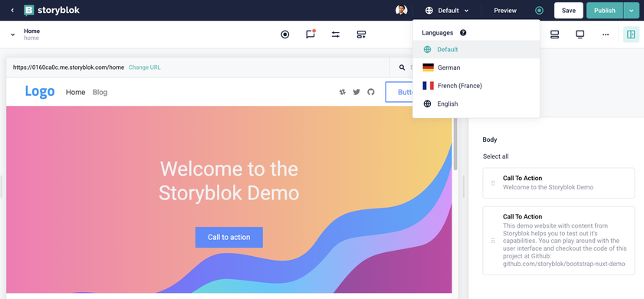Screen dimensions: 644x299
Task: Click the Preview link in top bar
Action: 505,11
